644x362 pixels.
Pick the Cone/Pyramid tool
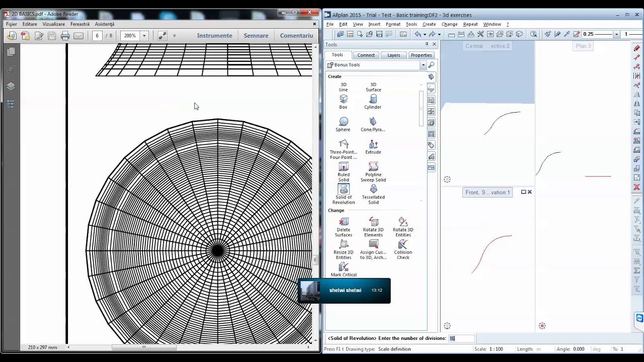(373, 125)
